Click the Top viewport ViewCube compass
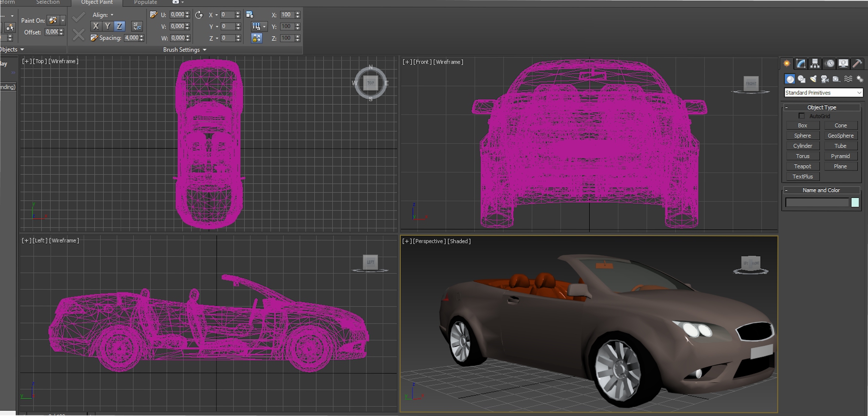The width and height of the screenshot is (868, 416). 371,83
